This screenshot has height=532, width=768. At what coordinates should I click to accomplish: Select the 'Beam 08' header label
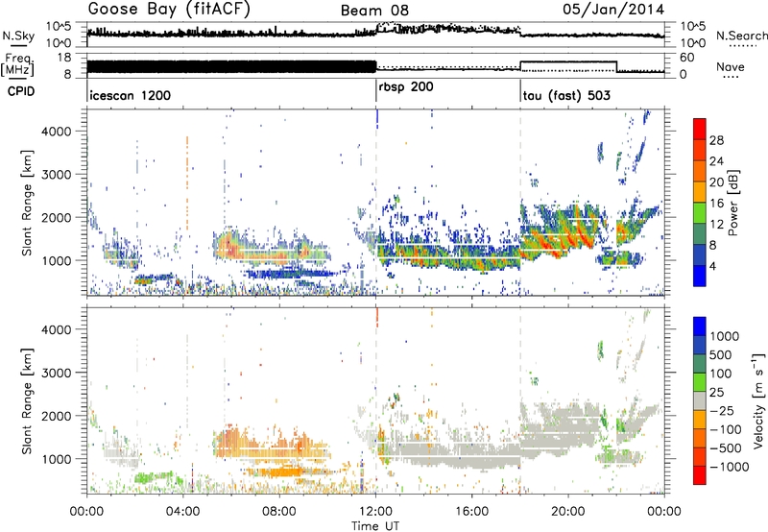pos(374,11)
